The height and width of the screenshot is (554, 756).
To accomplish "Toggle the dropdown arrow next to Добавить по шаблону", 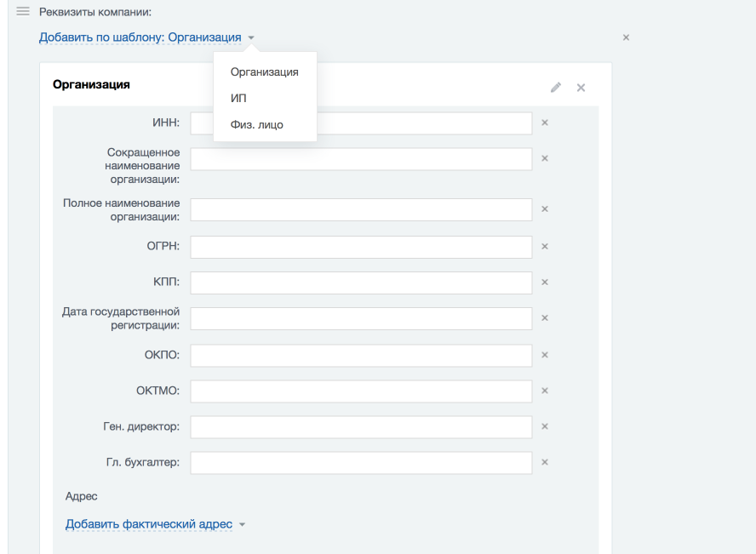I will pos(251,37).
